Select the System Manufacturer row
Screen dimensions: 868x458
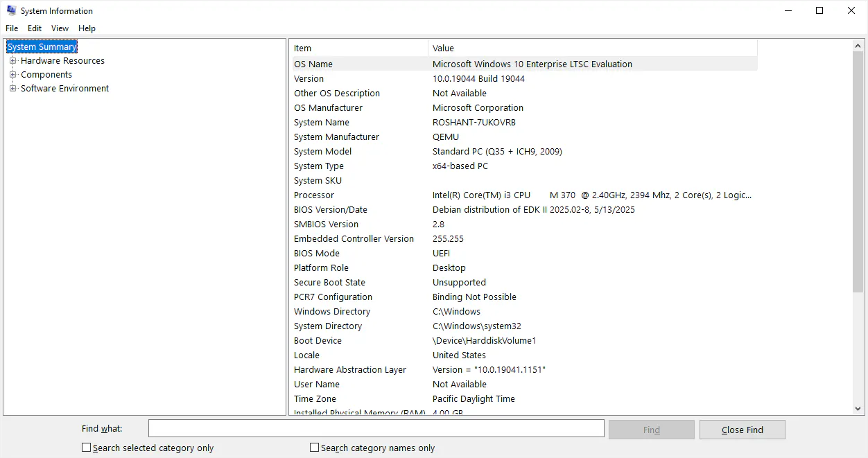(523, 136)
